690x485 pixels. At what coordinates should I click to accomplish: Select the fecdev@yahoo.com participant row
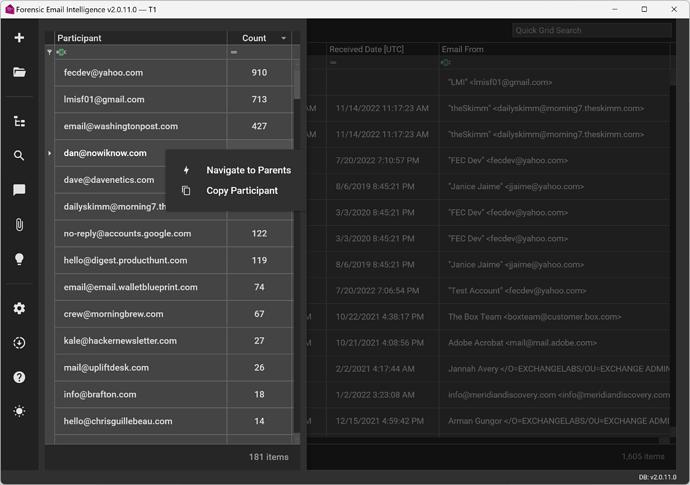point(140,73)
